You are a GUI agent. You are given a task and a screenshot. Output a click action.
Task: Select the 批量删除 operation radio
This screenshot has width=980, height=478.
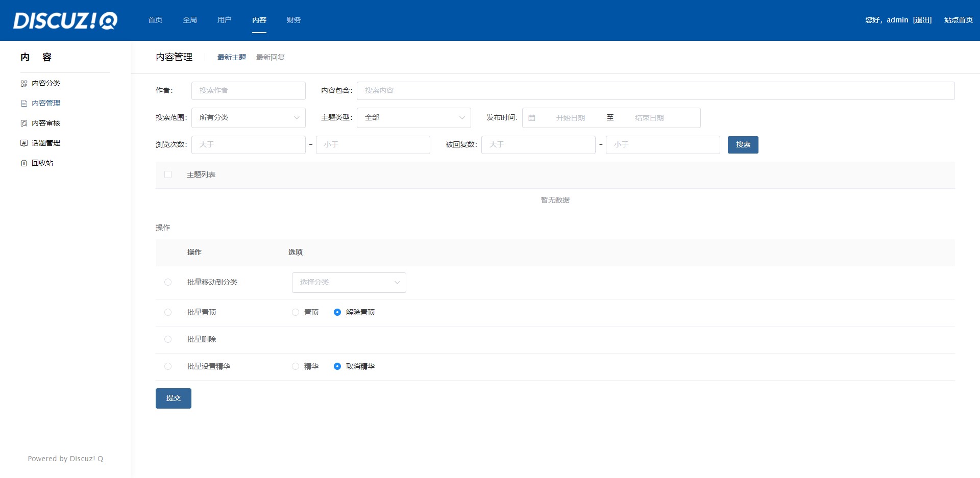pos(168,339)
